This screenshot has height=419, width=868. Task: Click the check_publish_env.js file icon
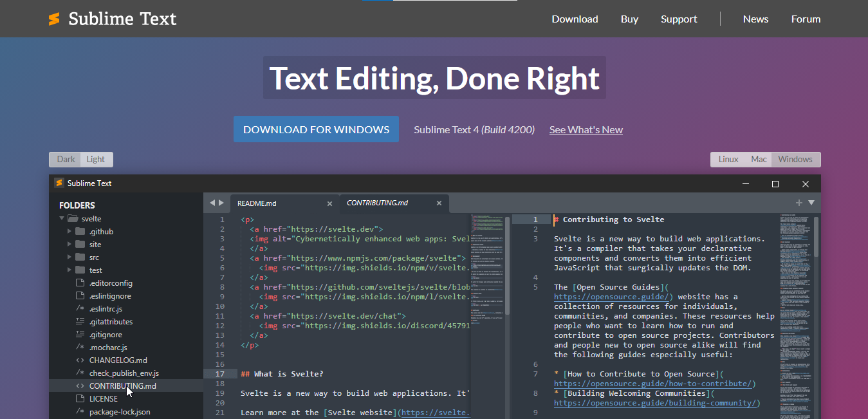[x=80, y=373]
